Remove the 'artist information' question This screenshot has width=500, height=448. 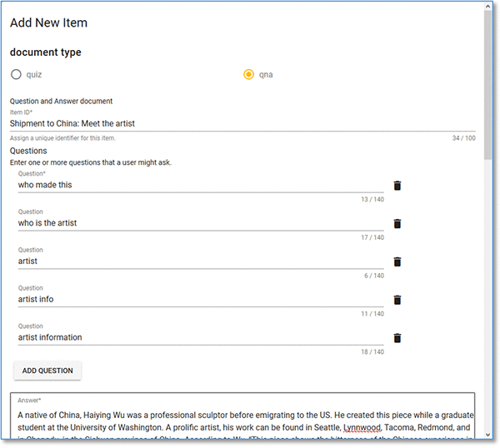point(397,338)
